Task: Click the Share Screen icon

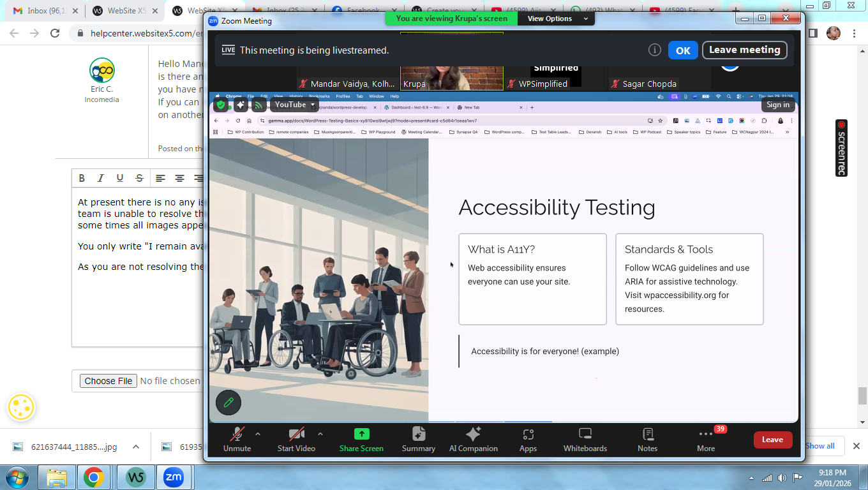Action: (x=361, y=439)
